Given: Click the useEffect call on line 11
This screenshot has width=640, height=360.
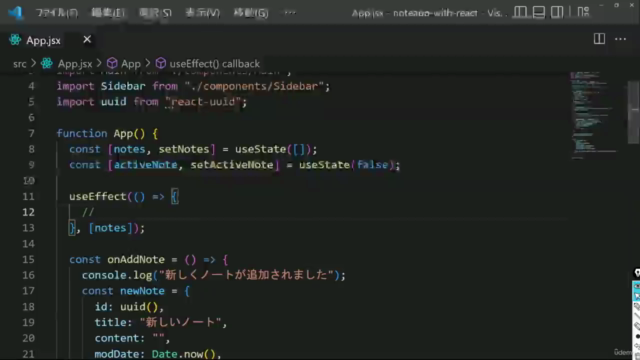Looking at the screenshot, I should (x=98, y=197).
